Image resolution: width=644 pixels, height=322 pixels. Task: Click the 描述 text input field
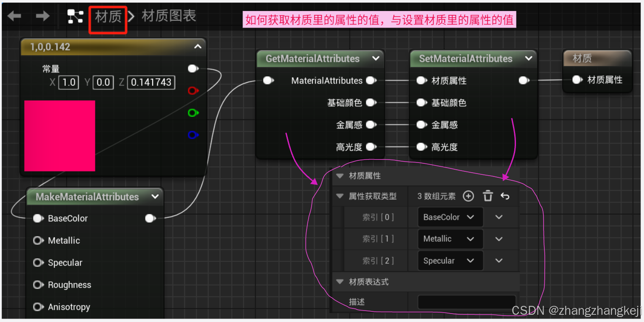tap(466, 302)
